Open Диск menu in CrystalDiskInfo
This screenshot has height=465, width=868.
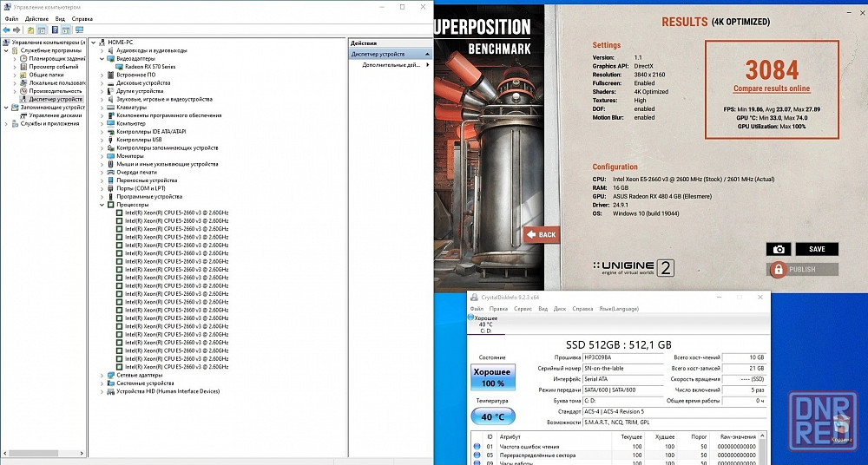560,309
